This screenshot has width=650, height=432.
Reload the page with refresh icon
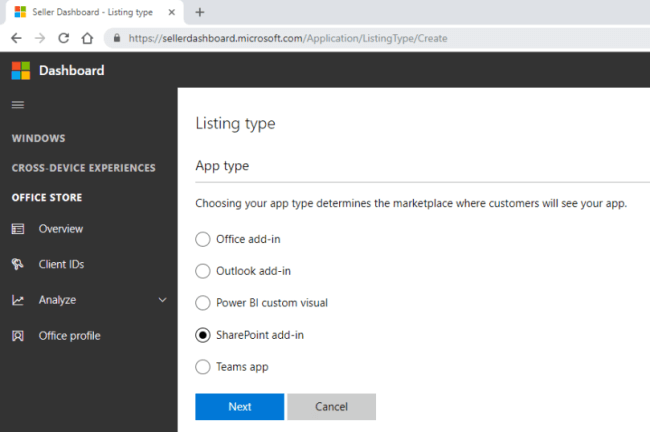point(63,39)
